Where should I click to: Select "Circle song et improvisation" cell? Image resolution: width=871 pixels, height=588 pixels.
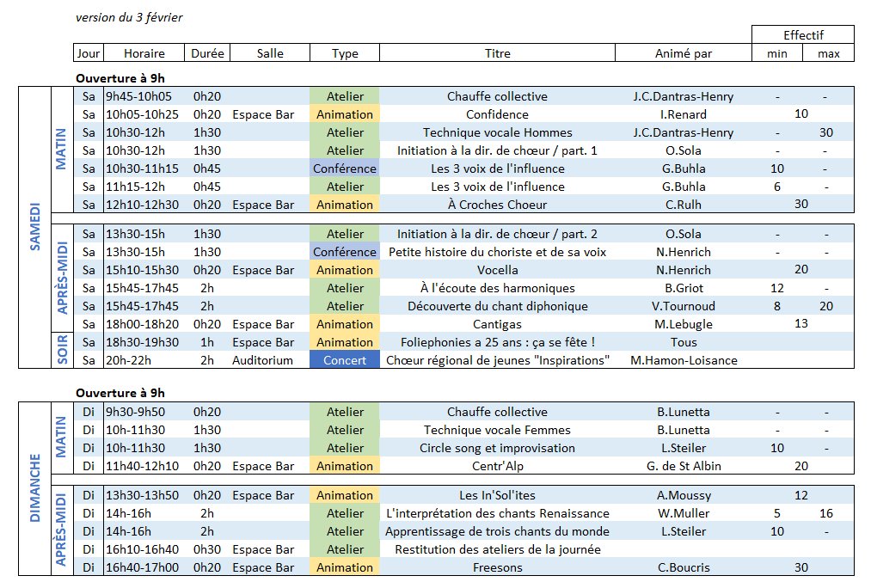[497, 448]
